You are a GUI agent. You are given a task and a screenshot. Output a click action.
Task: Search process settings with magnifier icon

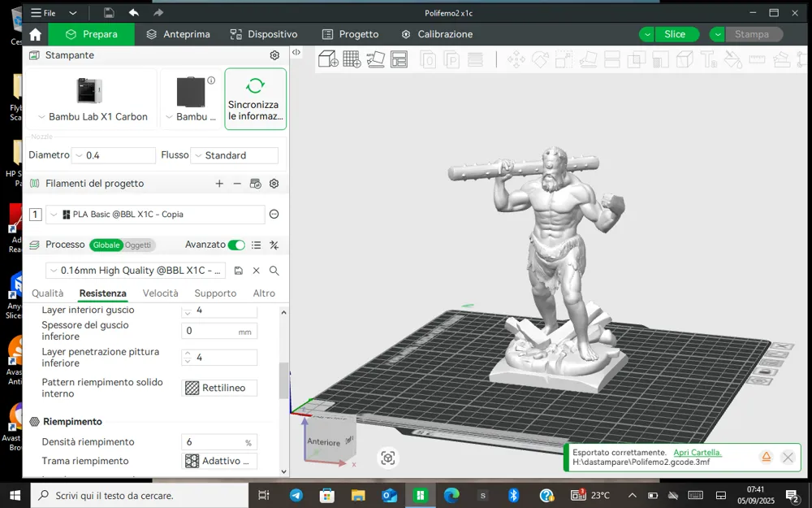point(274,271)
